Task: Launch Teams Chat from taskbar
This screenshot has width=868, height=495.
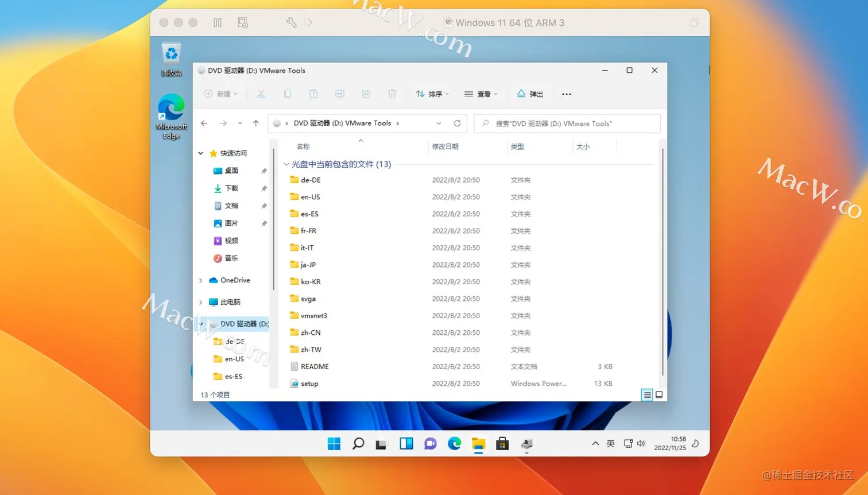Action: coord(431,443)
